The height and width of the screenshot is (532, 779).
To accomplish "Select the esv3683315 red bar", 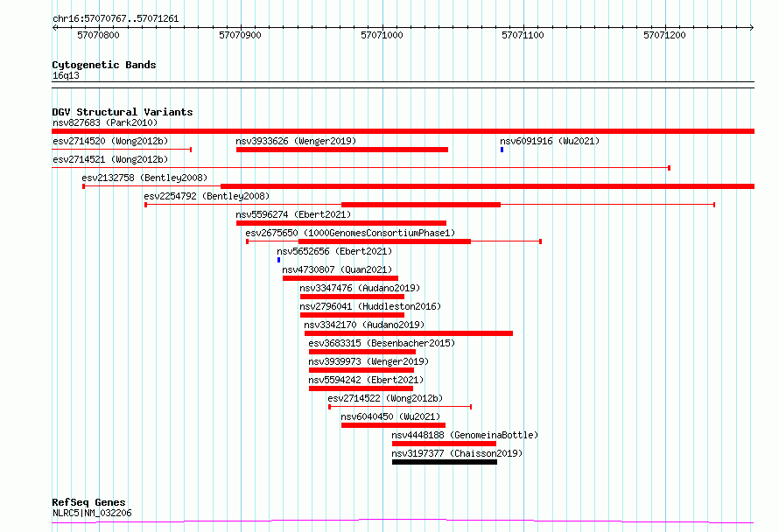I will coord(362,352).
